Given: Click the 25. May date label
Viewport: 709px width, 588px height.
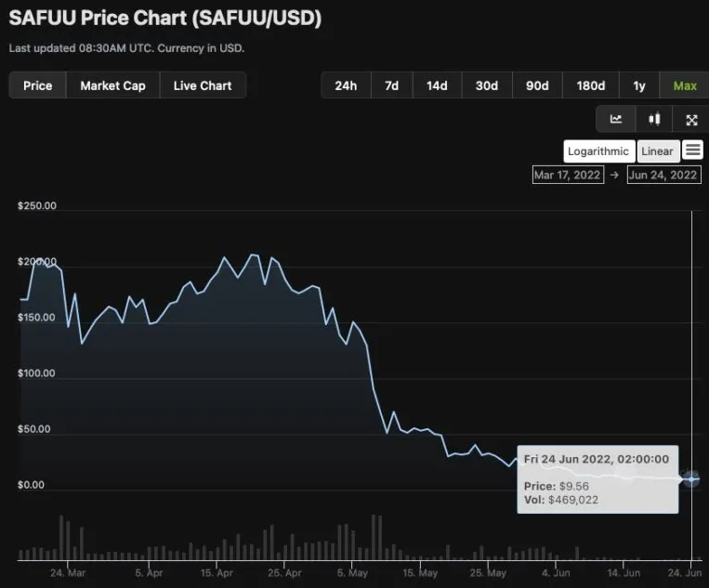Looking at the screenshot, I should point(488,573).
